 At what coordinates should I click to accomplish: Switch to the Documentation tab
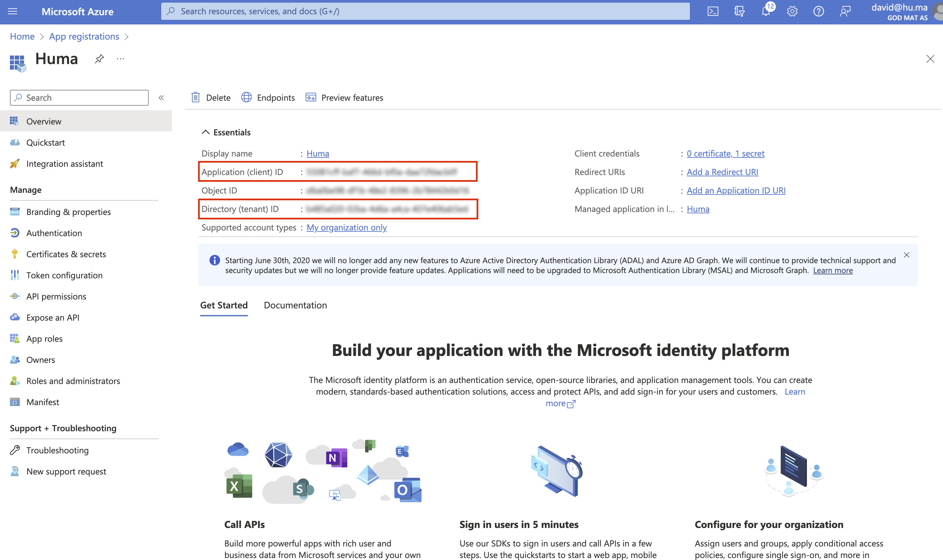[x=295, y=305]
